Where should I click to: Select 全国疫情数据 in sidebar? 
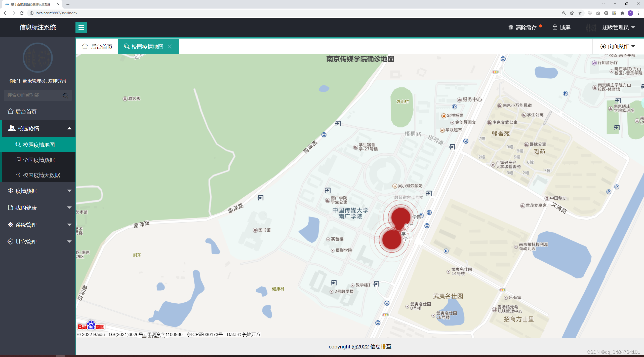coord(39,160)
